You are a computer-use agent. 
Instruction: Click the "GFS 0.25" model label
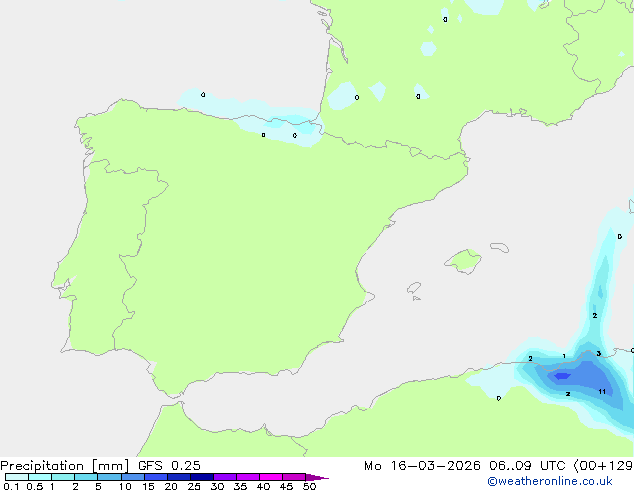tap(169, 466)
